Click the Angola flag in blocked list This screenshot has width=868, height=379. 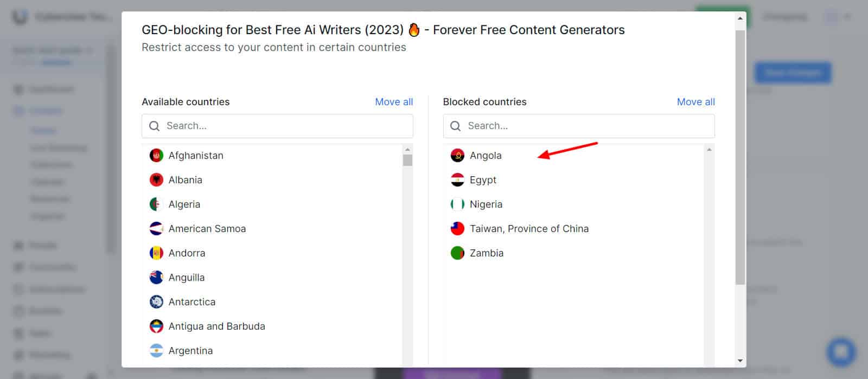click(x=457, y=156)
